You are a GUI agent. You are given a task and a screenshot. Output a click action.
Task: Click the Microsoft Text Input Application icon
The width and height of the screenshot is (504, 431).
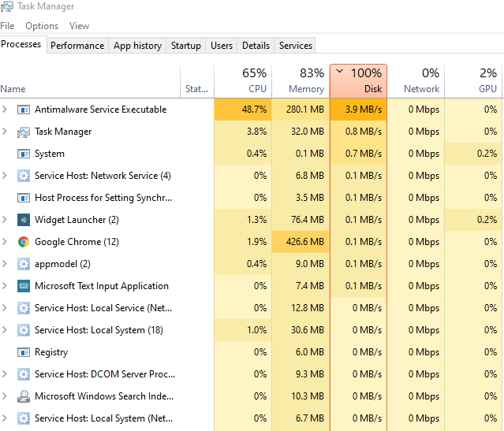(24, 286)
